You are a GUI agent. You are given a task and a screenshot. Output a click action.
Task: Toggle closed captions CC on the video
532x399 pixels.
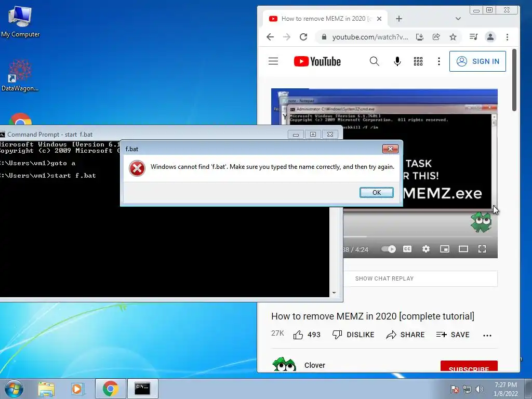407,249
